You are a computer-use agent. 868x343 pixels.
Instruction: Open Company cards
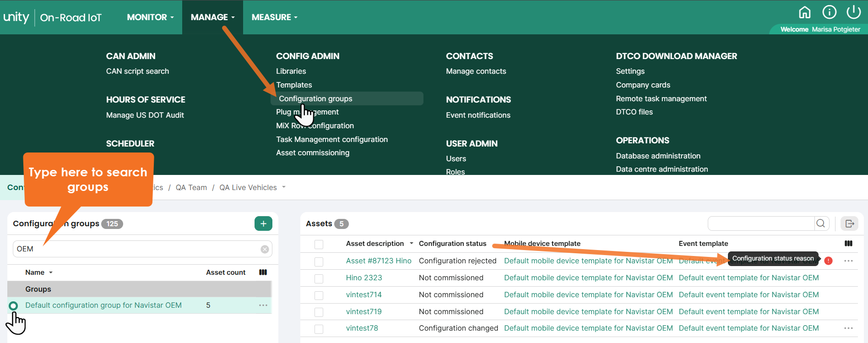point(643,85)
